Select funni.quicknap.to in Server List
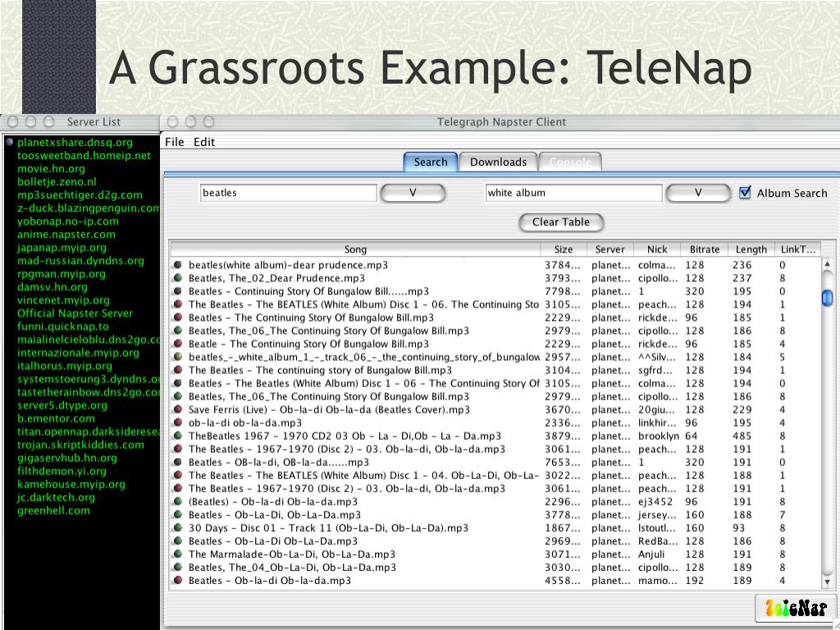The height and width of the screenshot is (630, 840). (x=63, y=326)
